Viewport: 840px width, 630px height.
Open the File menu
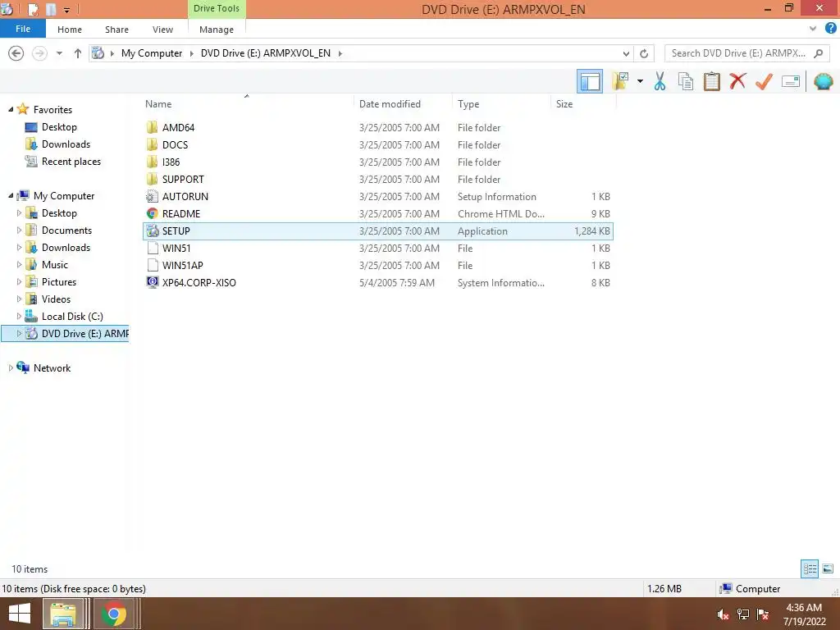tap(23, 29)
